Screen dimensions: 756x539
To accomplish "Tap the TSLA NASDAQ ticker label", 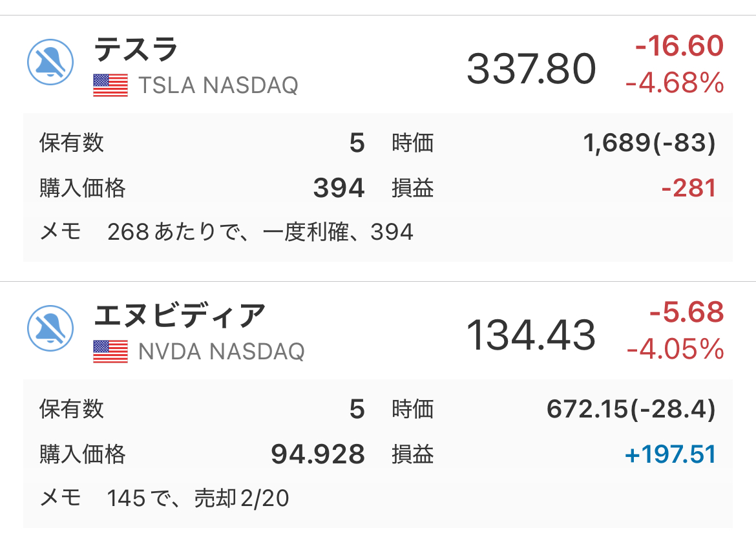I will click(x=218, y=85).
